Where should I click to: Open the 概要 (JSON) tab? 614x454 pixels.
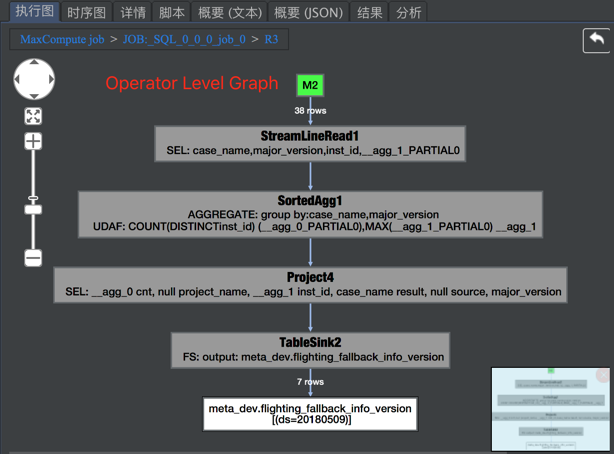[309, 13]
